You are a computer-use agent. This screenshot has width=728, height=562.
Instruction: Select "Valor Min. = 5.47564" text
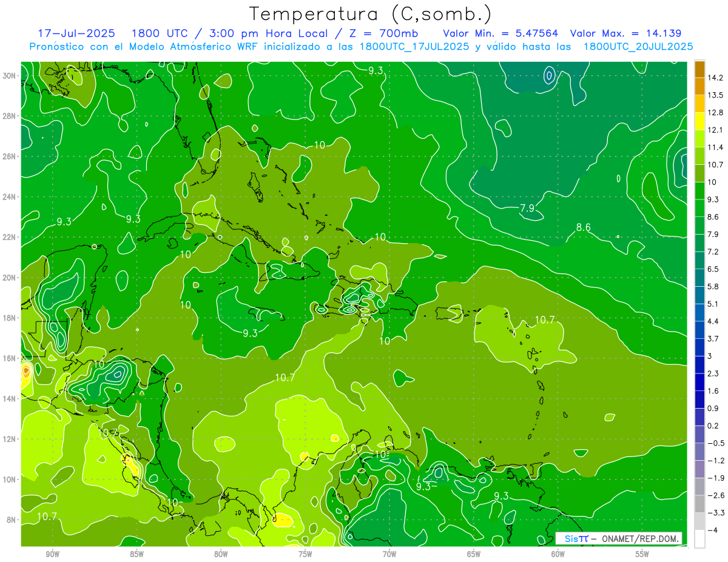tap(501, 33)
